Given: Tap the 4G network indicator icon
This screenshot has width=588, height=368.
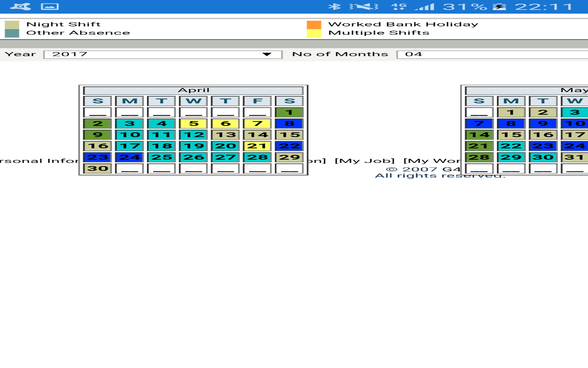Looking at the screenshot, I should (x=399, y=6).
